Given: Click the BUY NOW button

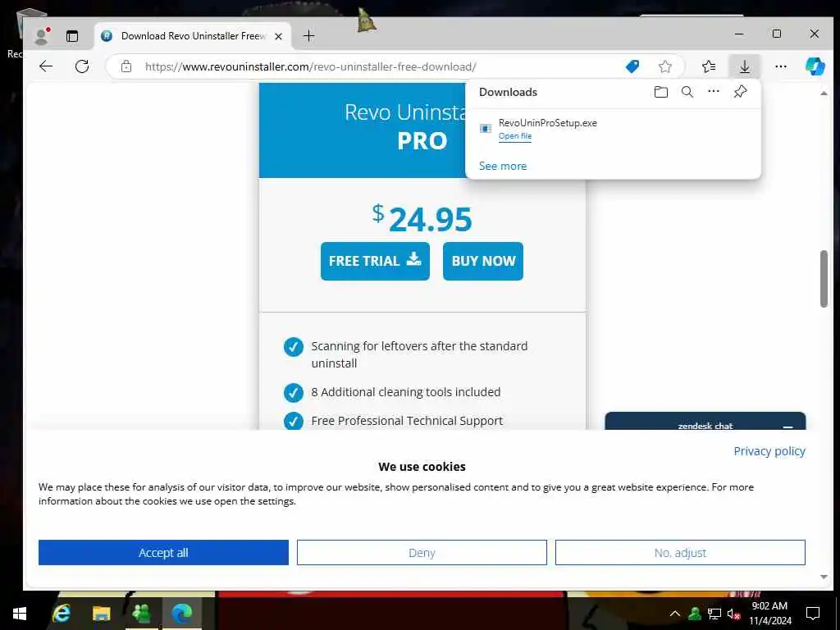Looking at the screenshot, I should [482, 261].
